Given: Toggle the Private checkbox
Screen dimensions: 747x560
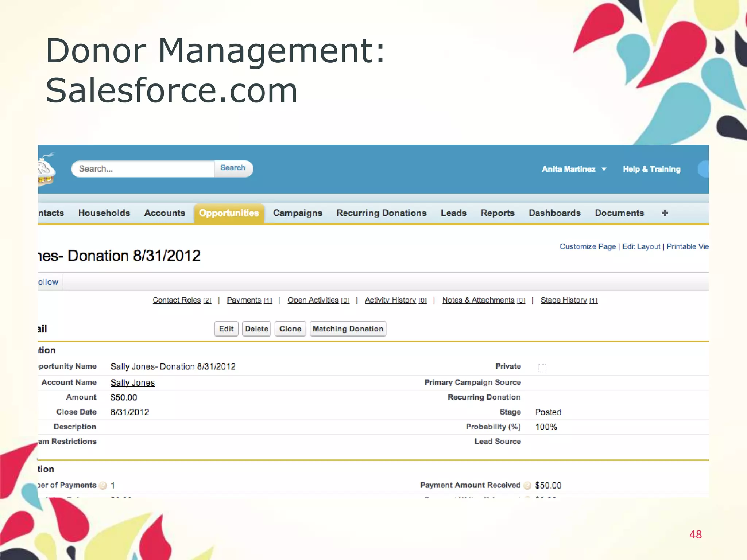Looking at the screenshot, I should tap(542, 368).
